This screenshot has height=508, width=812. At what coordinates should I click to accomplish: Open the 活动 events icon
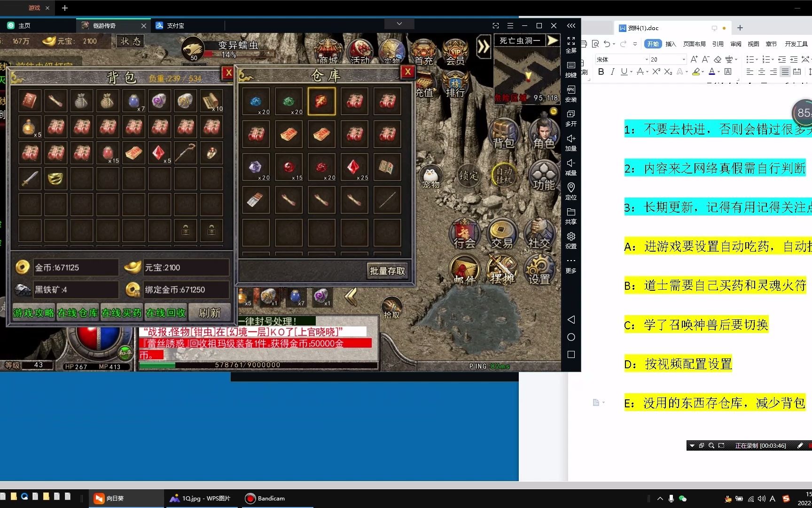pos(360,52)
